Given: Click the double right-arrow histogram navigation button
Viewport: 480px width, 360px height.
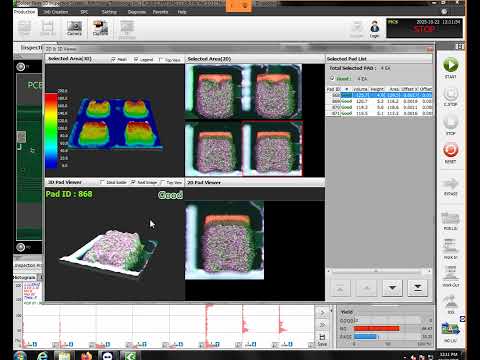Looking at the screenshot, I should pos(322,325).
